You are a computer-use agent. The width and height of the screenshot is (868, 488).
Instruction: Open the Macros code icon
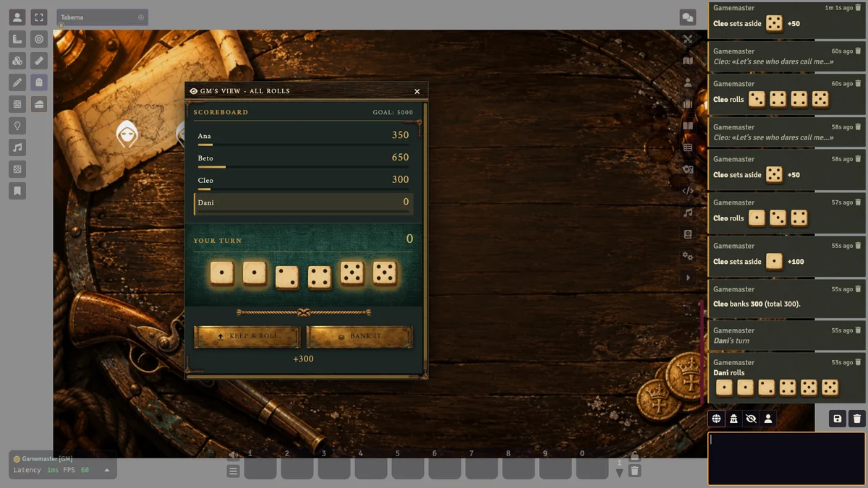point(688,191)
